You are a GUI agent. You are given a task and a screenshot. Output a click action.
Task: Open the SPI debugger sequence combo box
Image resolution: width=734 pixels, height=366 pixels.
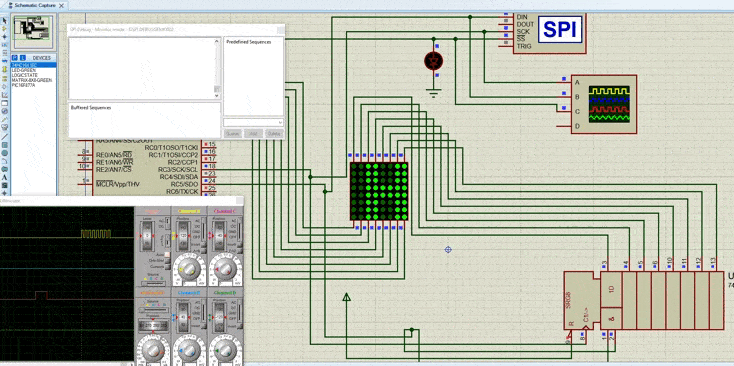click(253, 122)
